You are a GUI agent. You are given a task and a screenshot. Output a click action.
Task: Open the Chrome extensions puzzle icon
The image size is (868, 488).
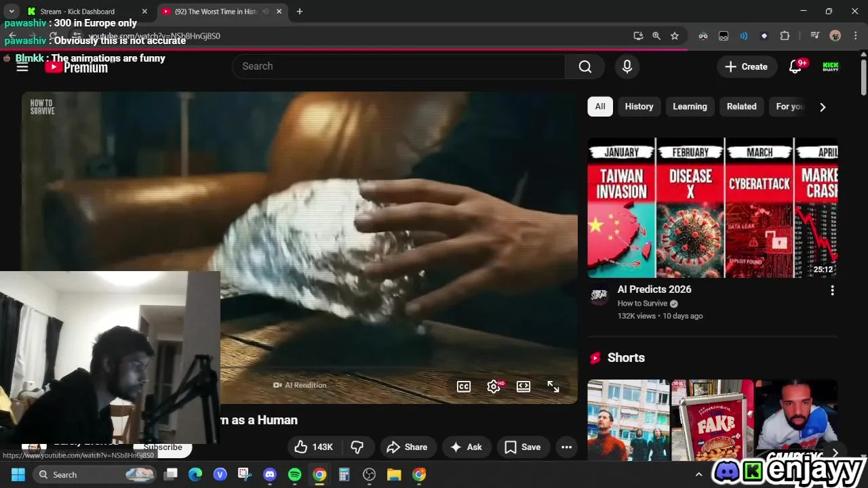tap(785, 36)
